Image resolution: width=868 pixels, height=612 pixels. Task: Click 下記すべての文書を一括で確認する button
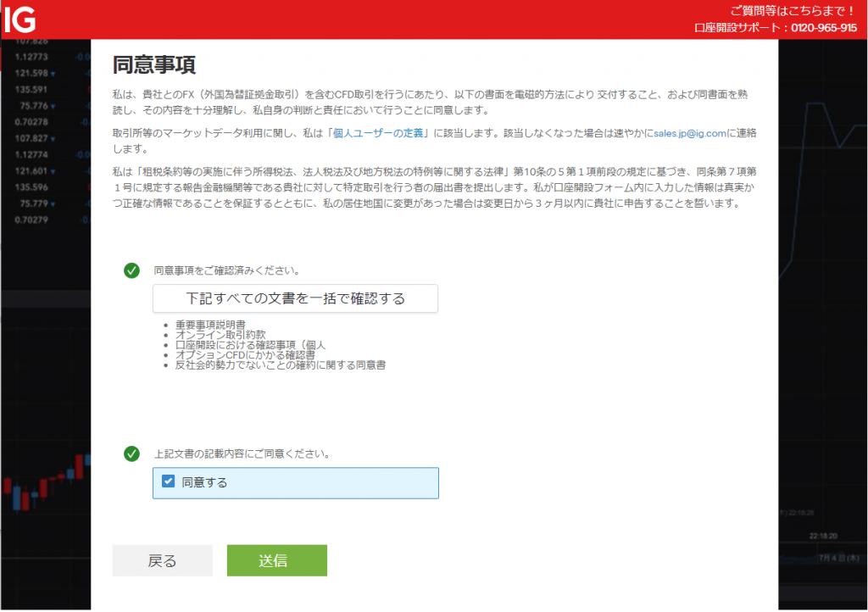tap(295, 299)
